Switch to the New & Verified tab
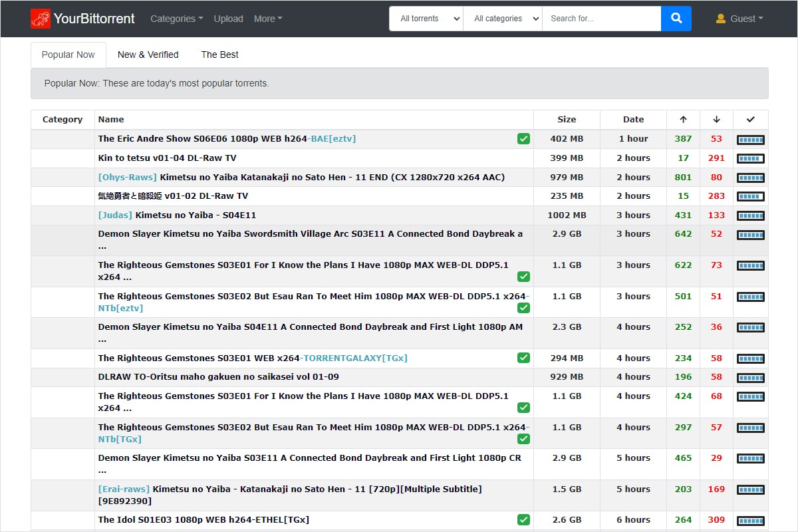 click(148, 55)
